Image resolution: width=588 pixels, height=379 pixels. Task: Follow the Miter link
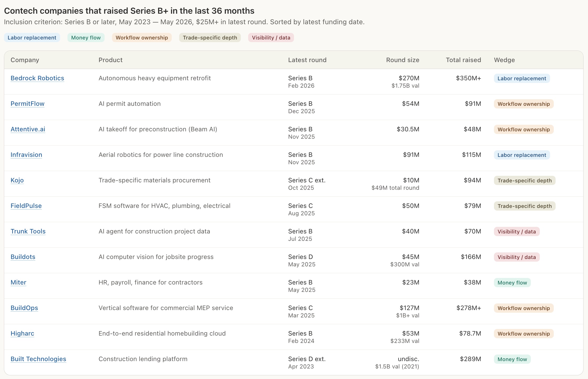[x=18, y=282]
